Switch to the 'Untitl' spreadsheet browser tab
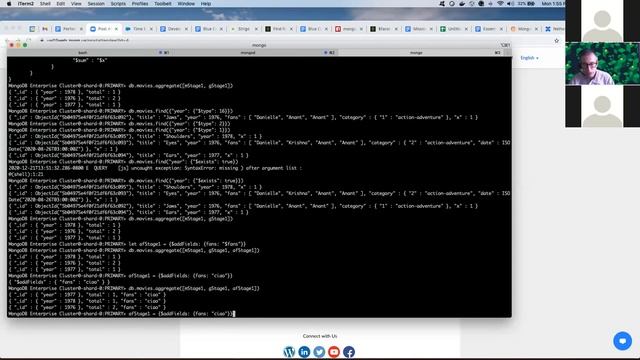Screen dimensions: 640x360 click(454, 29)
